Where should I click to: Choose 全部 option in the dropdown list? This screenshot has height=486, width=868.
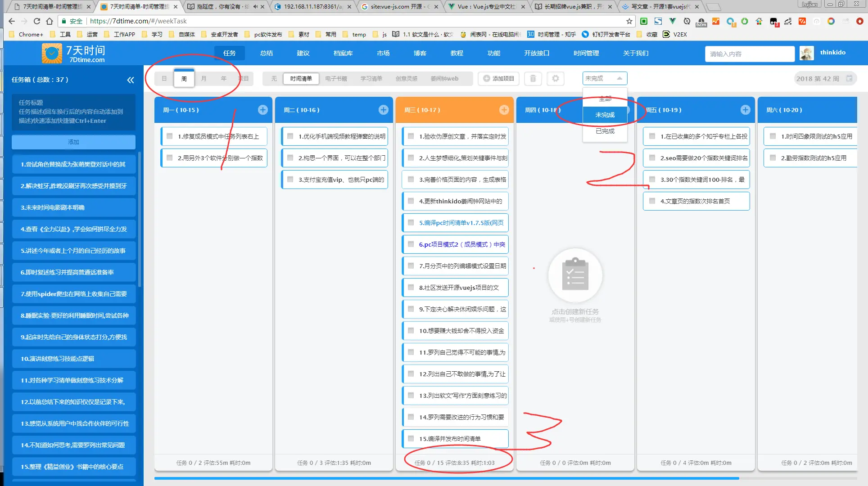[x=605, y=99]
